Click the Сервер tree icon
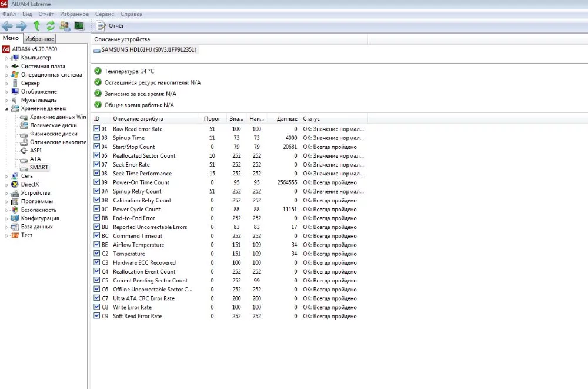 pyautogui.click(x=15, y=83)
